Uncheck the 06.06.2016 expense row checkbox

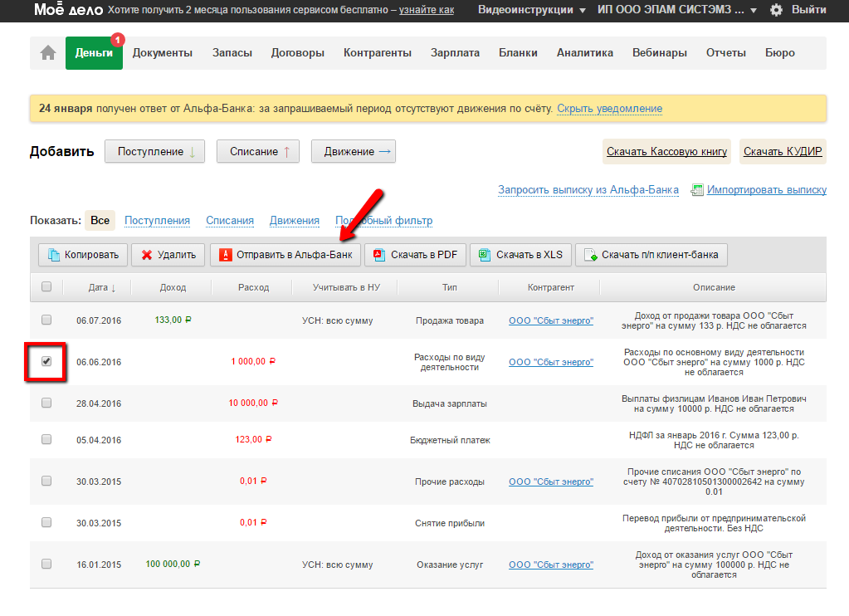click(x=46, y=361)
